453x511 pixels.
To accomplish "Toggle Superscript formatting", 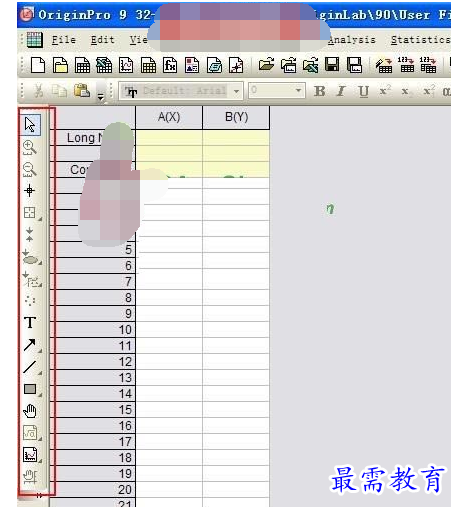I will pyautogui.click(x=385, y=90).
